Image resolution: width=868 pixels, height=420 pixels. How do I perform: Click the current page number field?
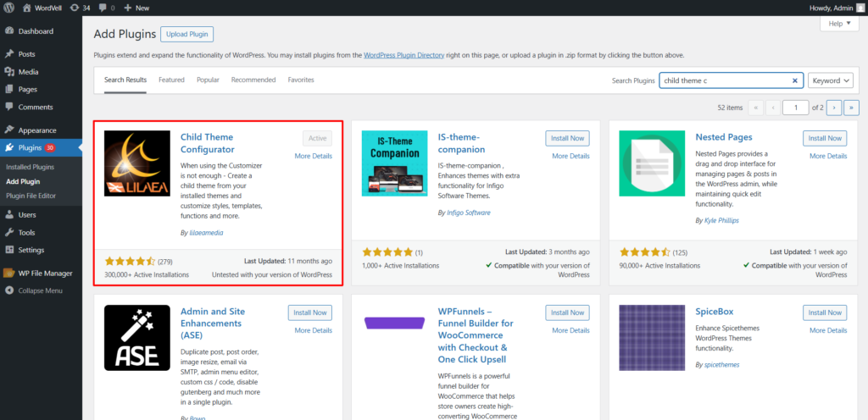[795, 108]
